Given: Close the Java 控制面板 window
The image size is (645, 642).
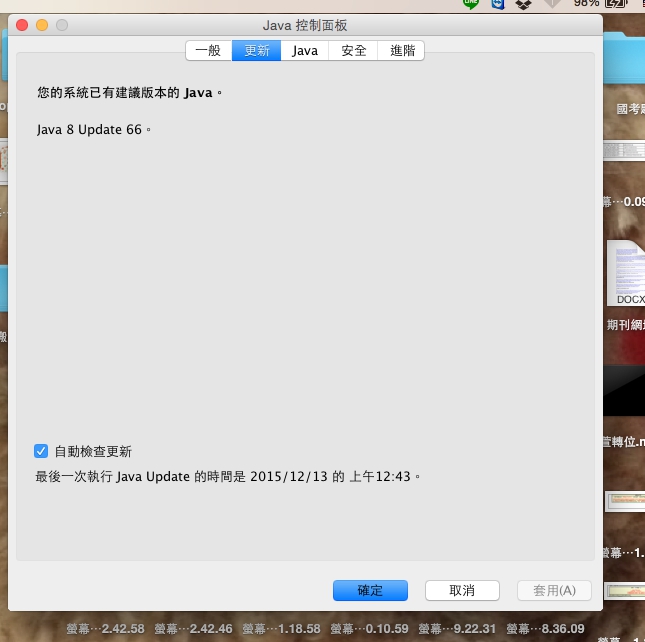Looking at the screenshot, I should [22, 25].
